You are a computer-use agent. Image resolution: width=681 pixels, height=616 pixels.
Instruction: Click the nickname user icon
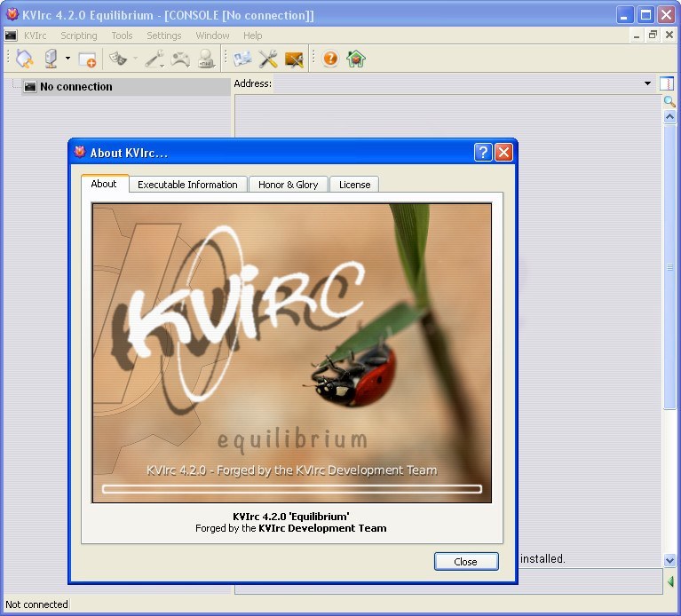coord(206,59)
